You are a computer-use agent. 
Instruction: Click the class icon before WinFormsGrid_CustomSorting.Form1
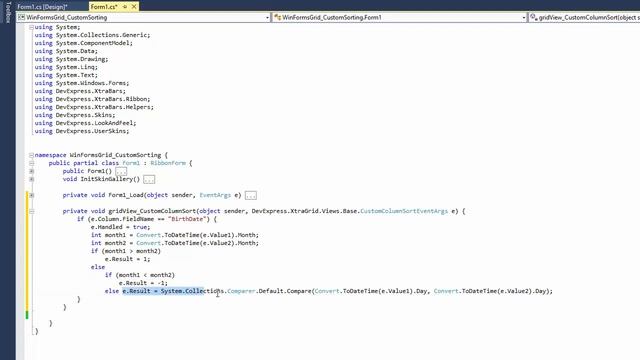click(x=278, y=17)
